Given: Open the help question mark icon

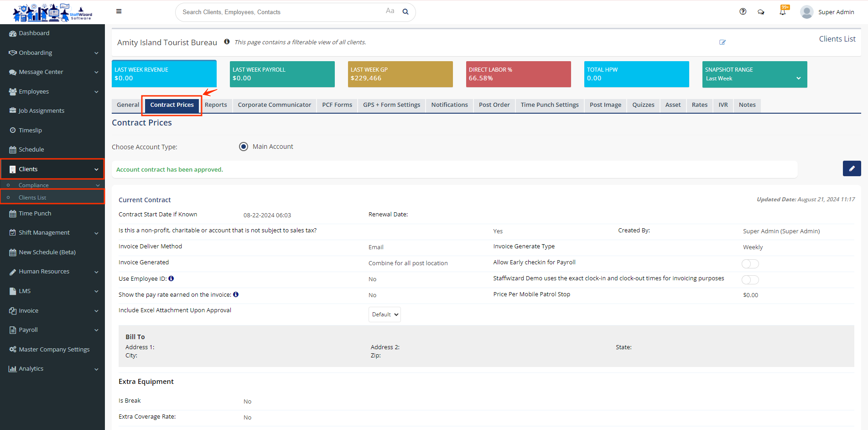Looking at the screenshot, I should pos(743,12).
